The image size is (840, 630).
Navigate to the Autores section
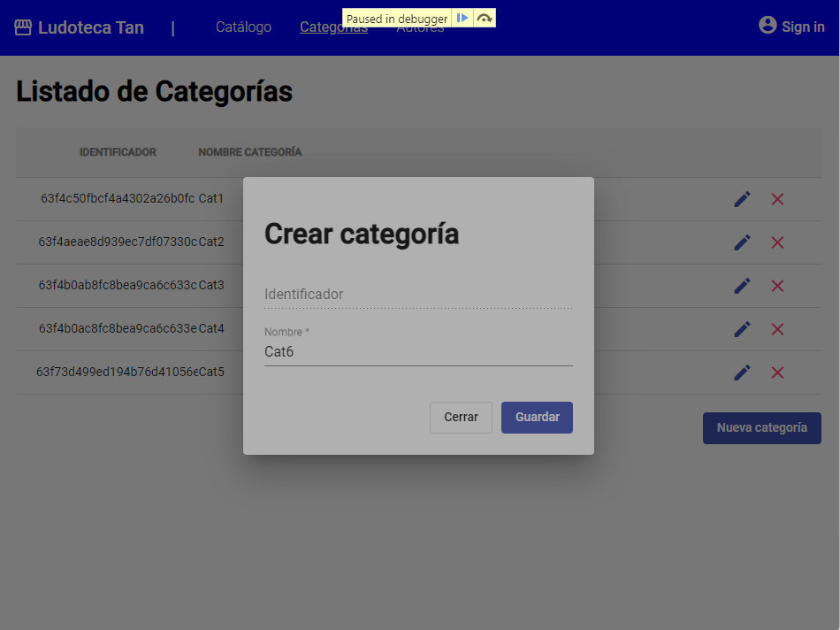click(420, 27)
